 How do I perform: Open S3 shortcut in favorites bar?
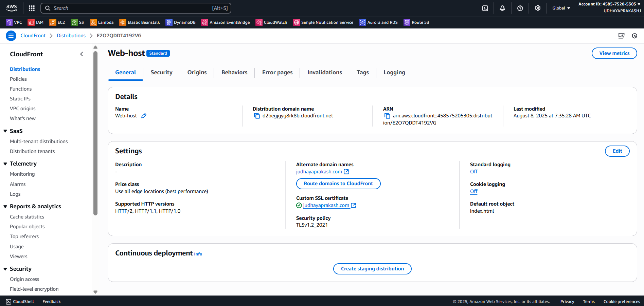pyautogui.click(x=77, y=22)
